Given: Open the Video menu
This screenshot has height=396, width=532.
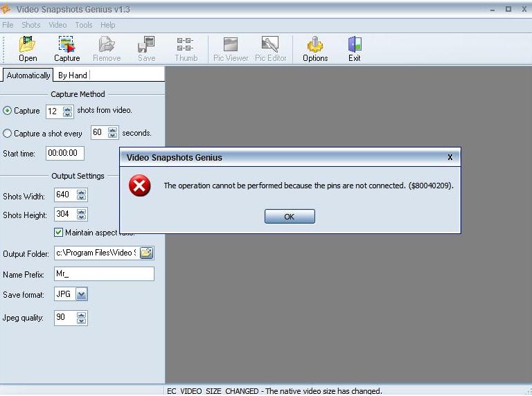Looking at the screenshot, I should pos(57,25).
